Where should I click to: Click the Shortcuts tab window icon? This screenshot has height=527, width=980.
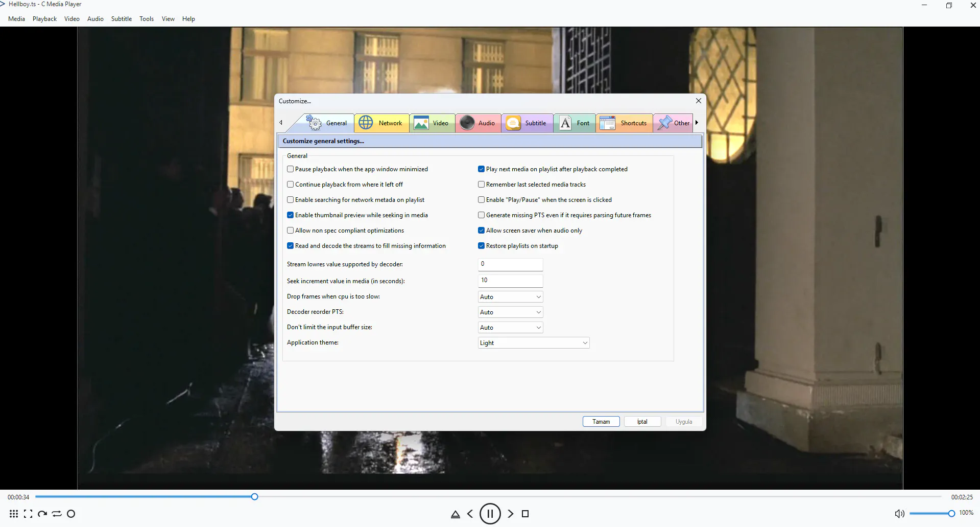[x=607, y=123]
